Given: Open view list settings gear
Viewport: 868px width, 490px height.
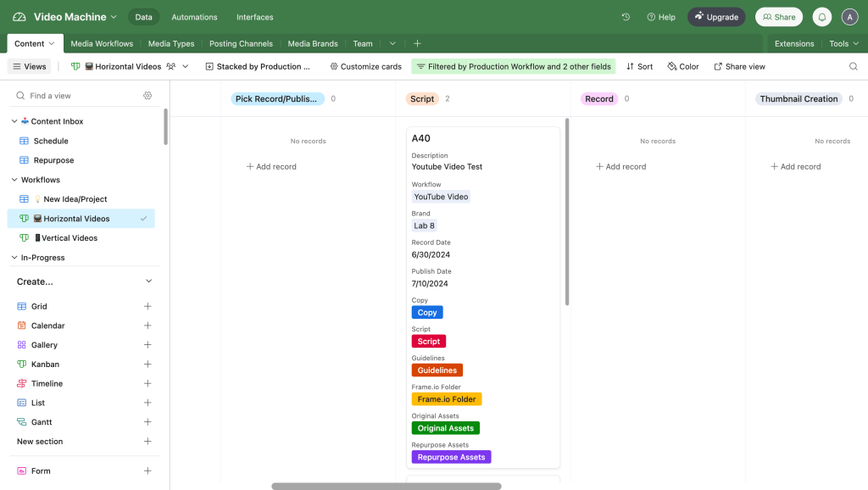Looking at the screenshot, I should [x=147, y=96].
